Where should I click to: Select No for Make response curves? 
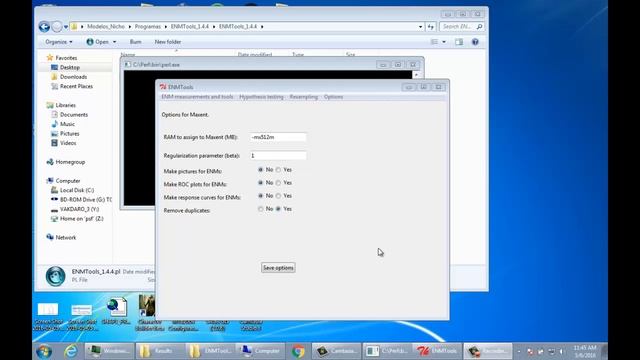click(260, 196)
